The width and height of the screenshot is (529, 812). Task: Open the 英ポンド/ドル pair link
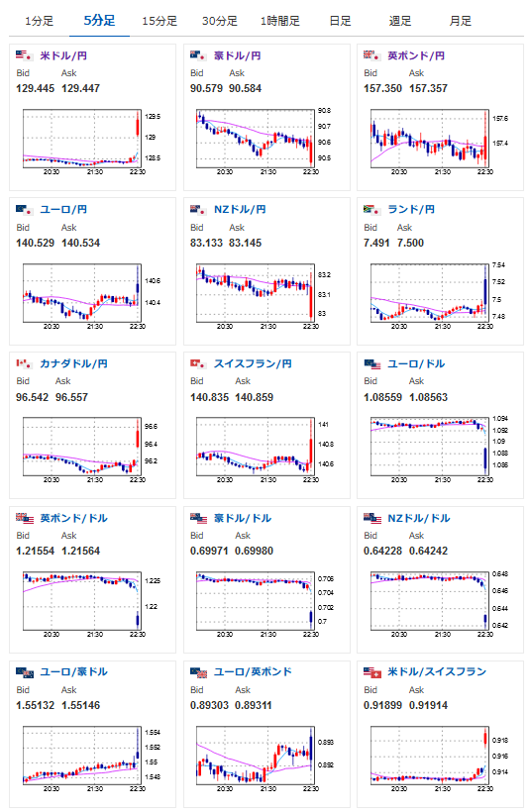click(74, 518)
